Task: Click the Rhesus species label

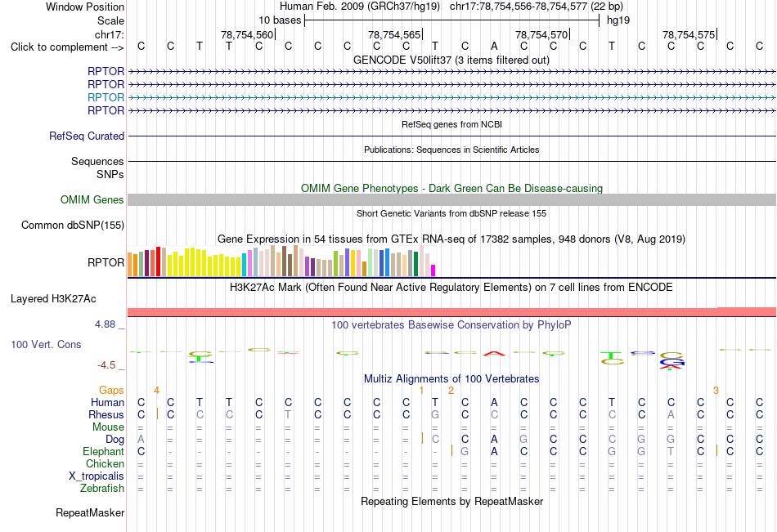Action: pos(106,414)
